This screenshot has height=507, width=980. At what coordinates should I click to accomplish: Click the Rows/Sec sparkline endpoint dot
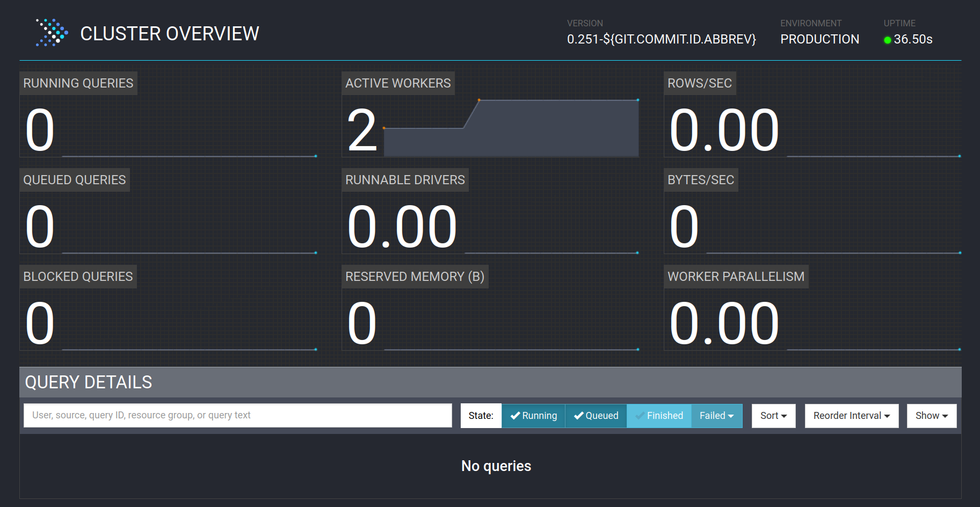959,156
